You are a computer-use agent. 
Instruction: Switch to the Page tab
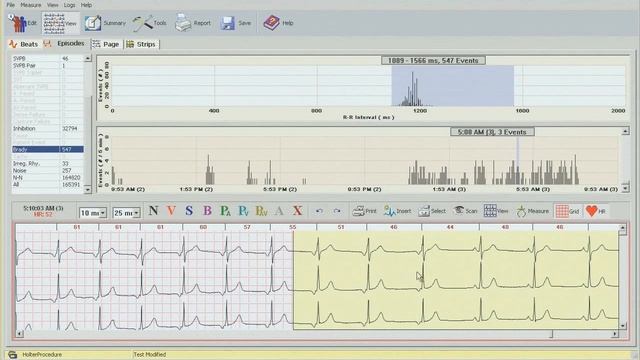pos(106,44)
